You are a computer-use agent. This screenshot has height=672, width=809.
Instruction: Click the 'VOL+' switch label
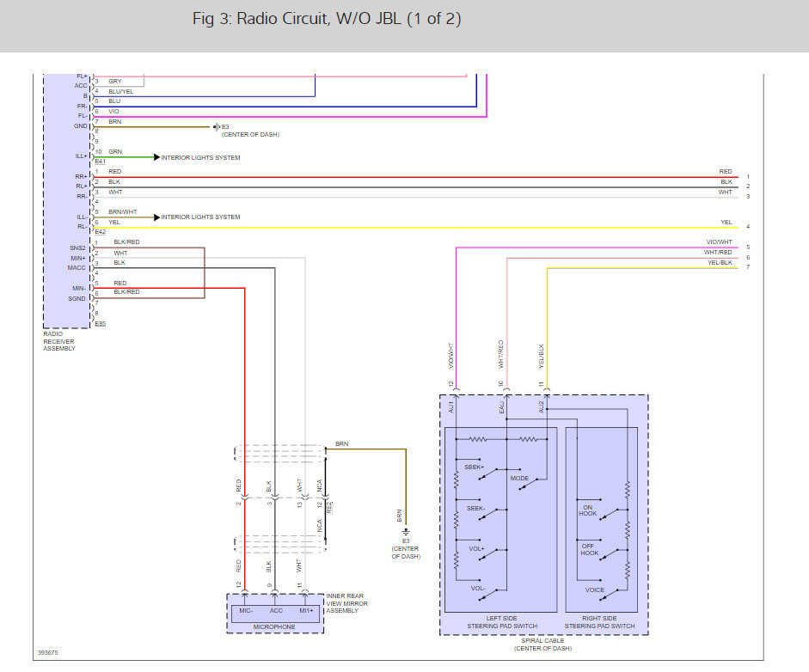[x=477, y=549]
